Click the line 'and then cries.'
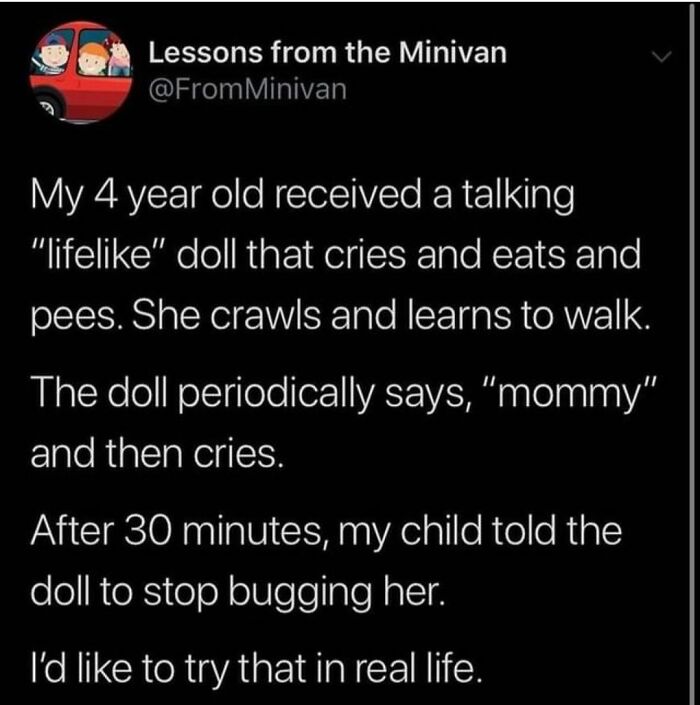 (158, 453)
